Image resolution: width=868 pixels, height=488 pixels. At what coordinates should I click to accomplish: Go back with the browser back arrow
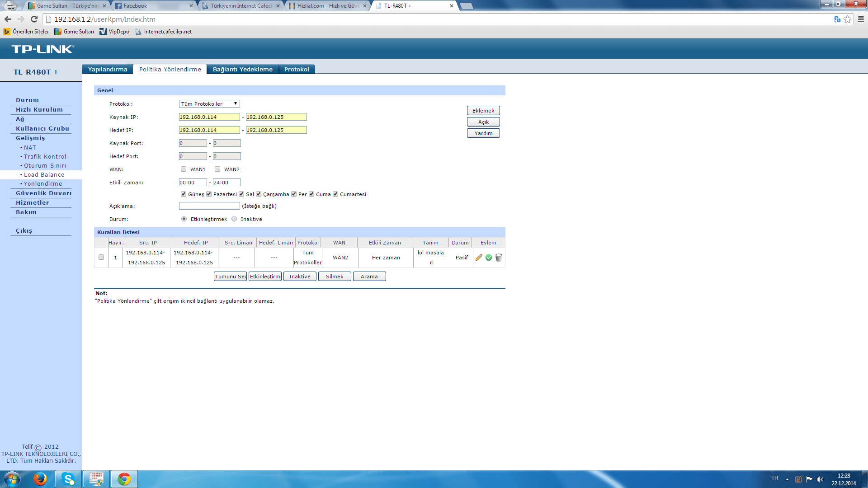click(8, 19)
